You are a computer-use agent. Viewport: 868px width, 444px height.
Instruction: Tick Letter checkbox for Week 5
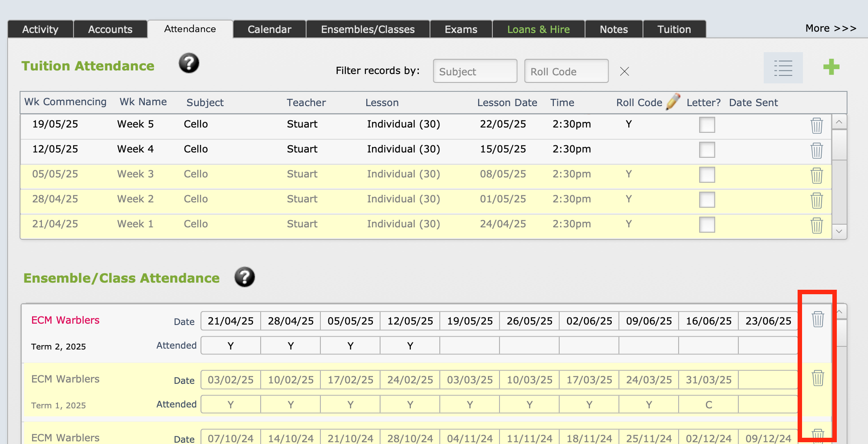pos(707,125)
